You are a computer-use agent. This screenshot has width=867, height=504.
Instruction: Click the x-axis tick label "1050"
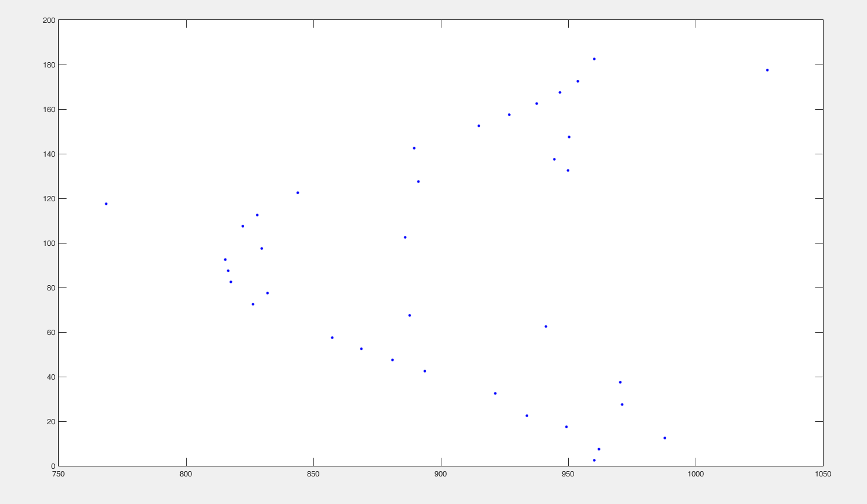(823, 474)
